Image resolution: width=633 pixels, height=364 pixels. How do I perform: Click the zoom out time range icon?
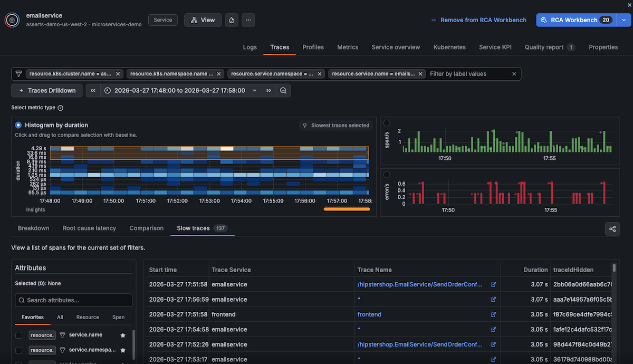(x=283, y=91)
